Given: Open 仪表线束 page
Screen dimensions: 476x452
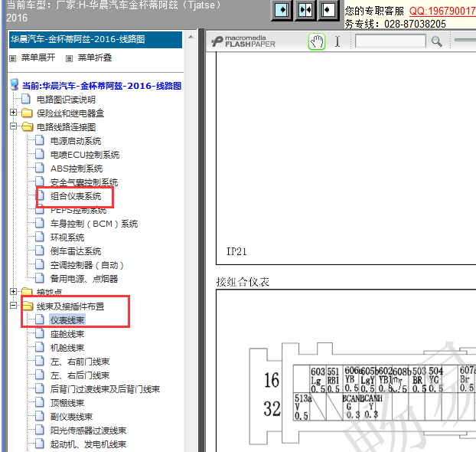Looking at the screenshot, I should point(67,320).
